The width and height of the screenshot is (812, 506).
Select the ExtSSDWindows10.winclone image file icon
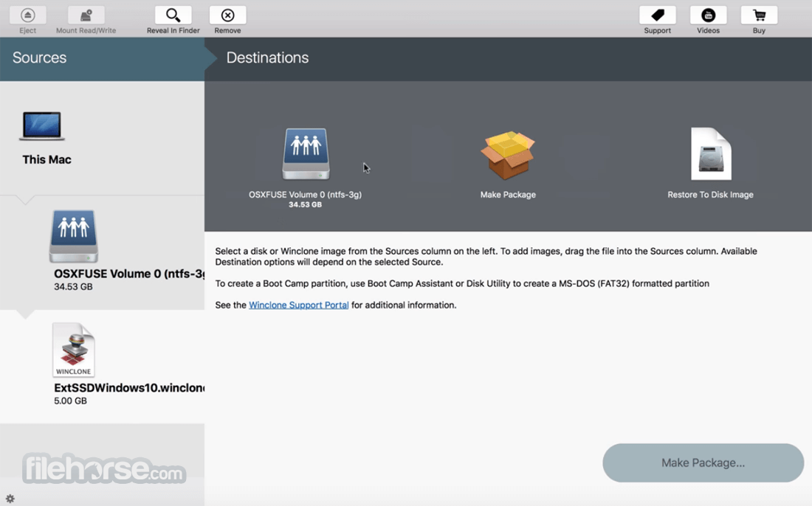click(x=74, y=350)
